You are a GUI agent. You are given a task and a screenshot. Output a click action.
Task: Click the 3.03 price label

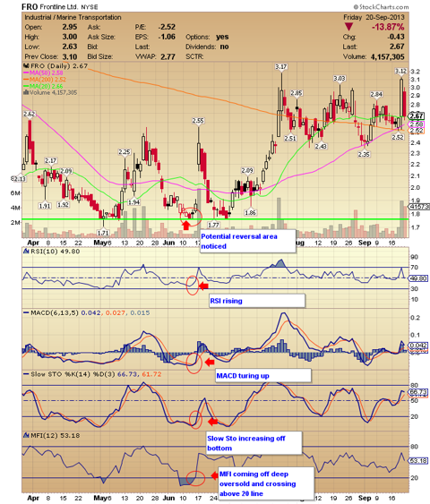point(340,79)
